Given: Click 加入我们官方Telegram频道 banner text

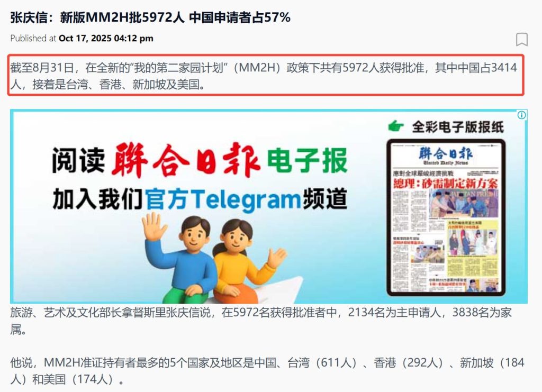Looking at the screenshot, I should point(200,199).
